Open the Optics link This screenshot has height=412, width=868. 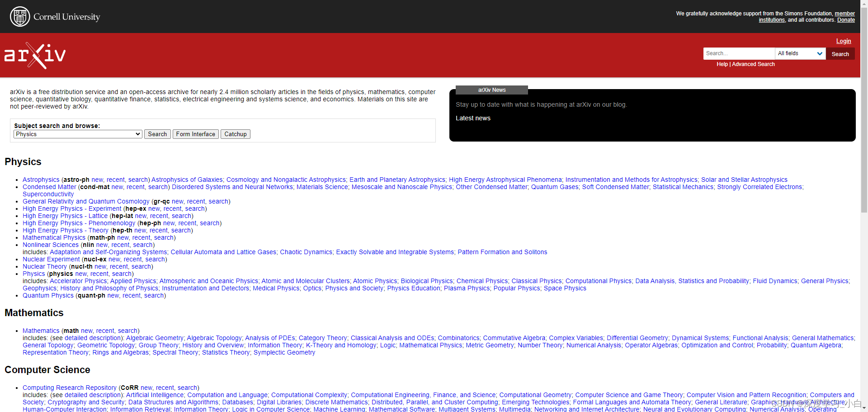pos(312,288)
